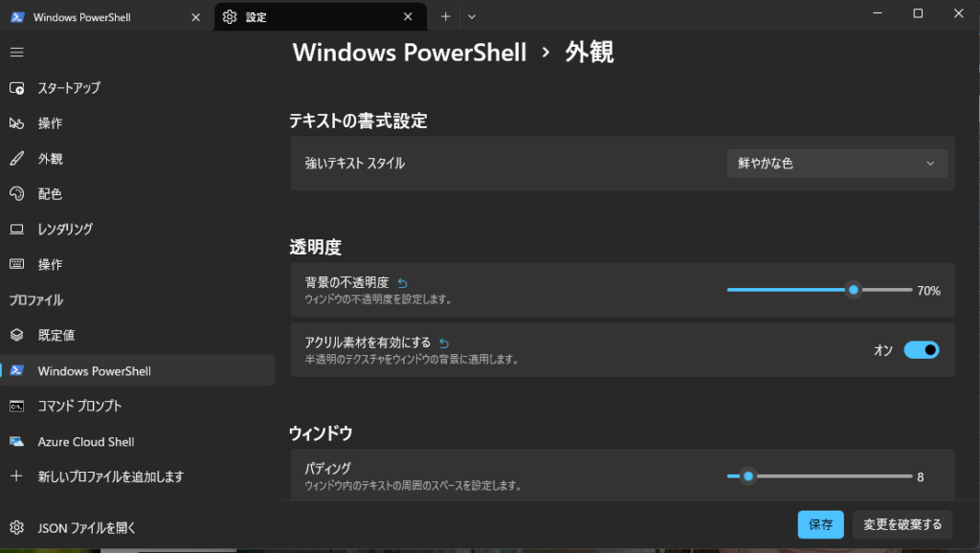Click the プロファイル section header in sidebar
Viewport: 980px width, 553px height.
[36, 299]
